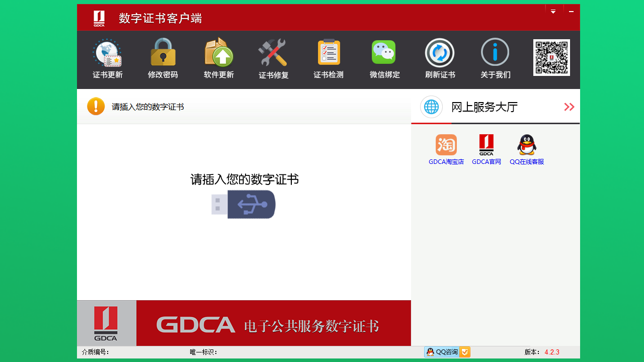Start 证书检测 certificate detection
The width and height of the screenshot is (644, 362).
329,58
